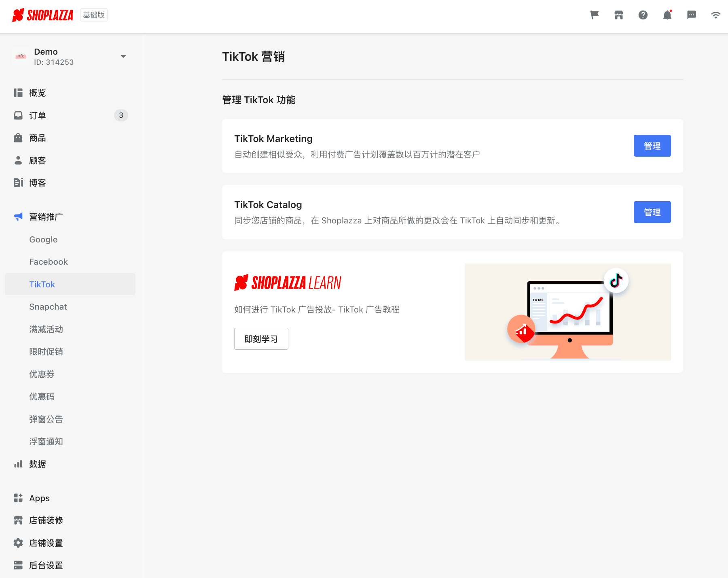Image resolution: width=728 pixels, height=578 pixels.
Task: Click the tutorial title 如何进行 TikTok 广告投放
Action: coord(317,310)
